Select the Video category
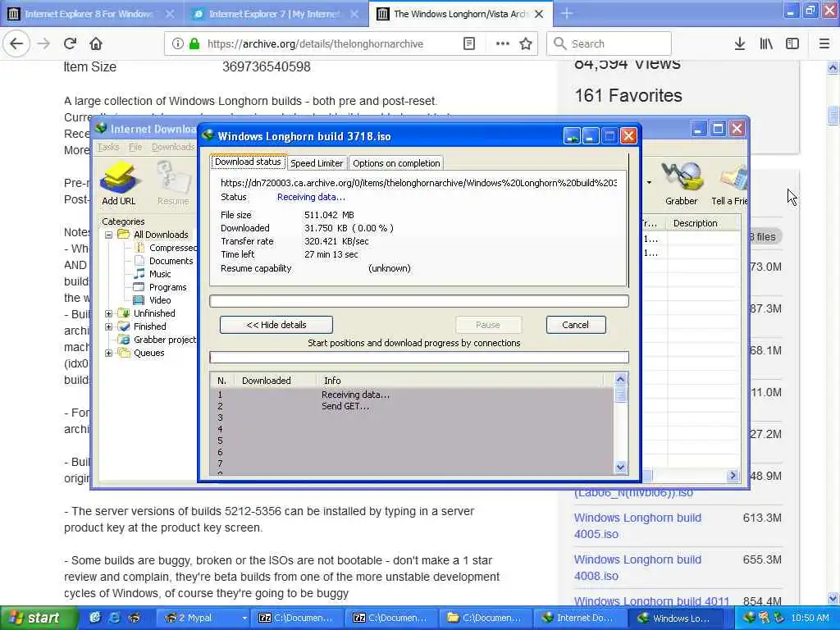840x630 pixels. point(153,300)
